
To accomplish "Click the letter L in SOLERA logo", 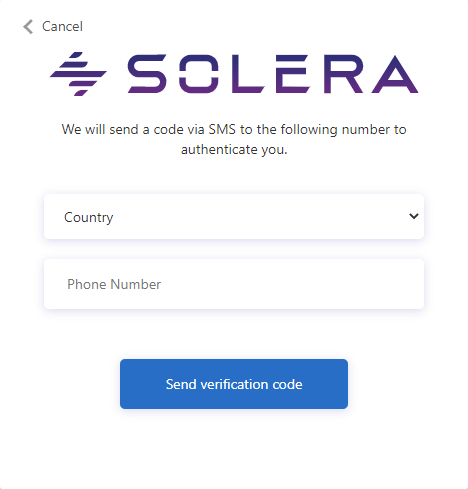I will [x=248, y=74].
